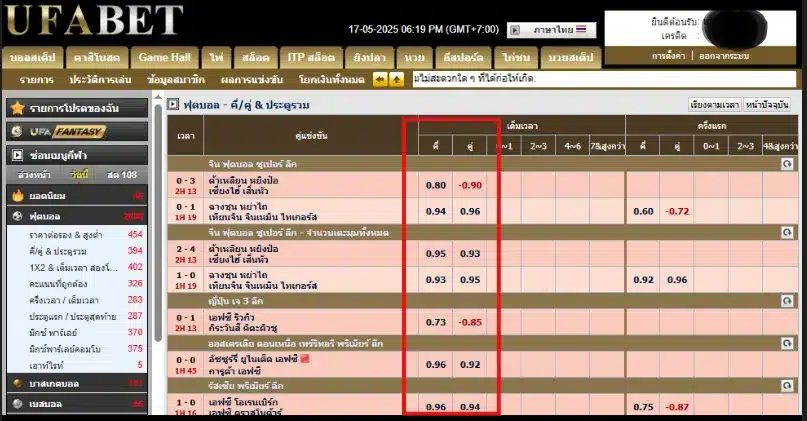Switch to the บอลสเต็ป tab
The image size is (807, 421).
[33, 58]
